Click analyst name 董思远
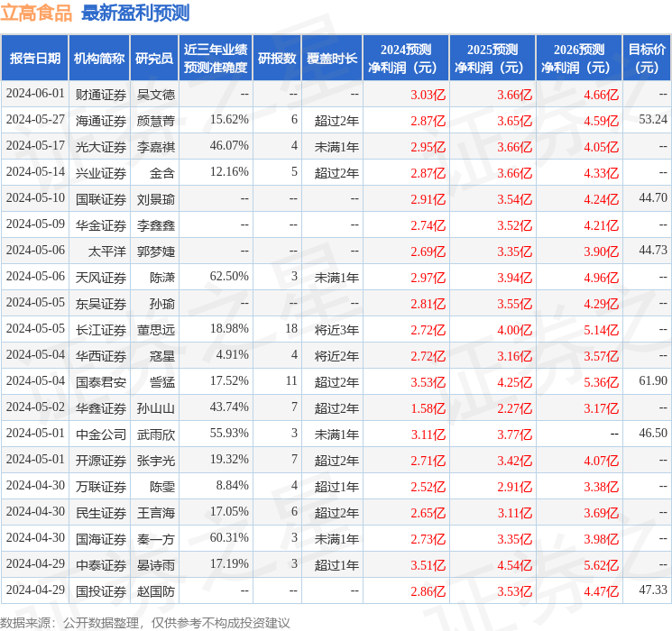Screen dimensions: 672x631 155,330
